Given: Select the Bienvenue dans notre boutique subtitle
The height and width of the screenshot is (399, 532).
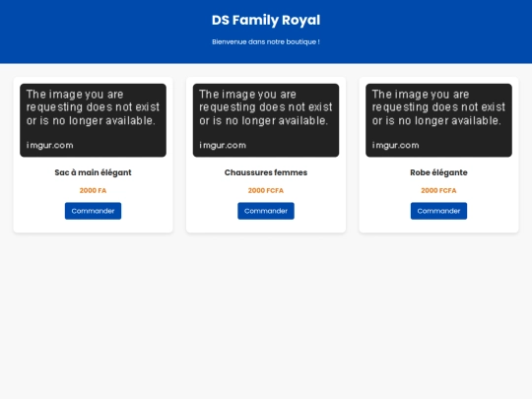Looking at the screenshot, I should (266, 41).
